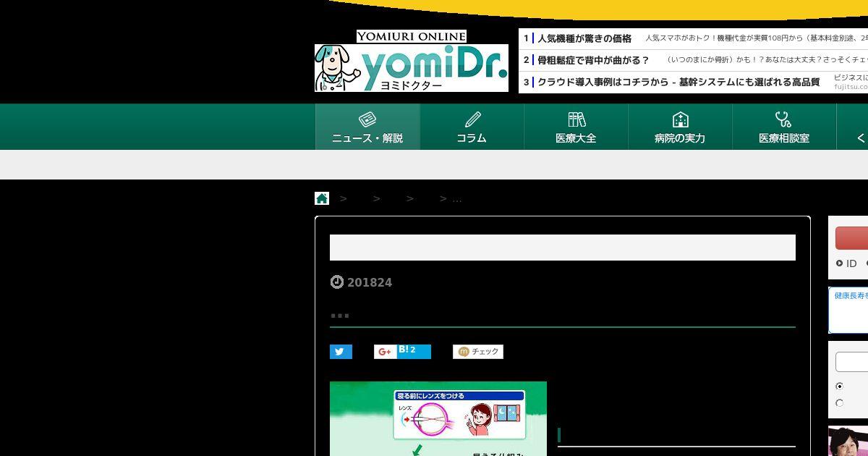The width and height of the screenshot is (868, 456).
Task: Select the second search radio button
Action: (839, 403)
